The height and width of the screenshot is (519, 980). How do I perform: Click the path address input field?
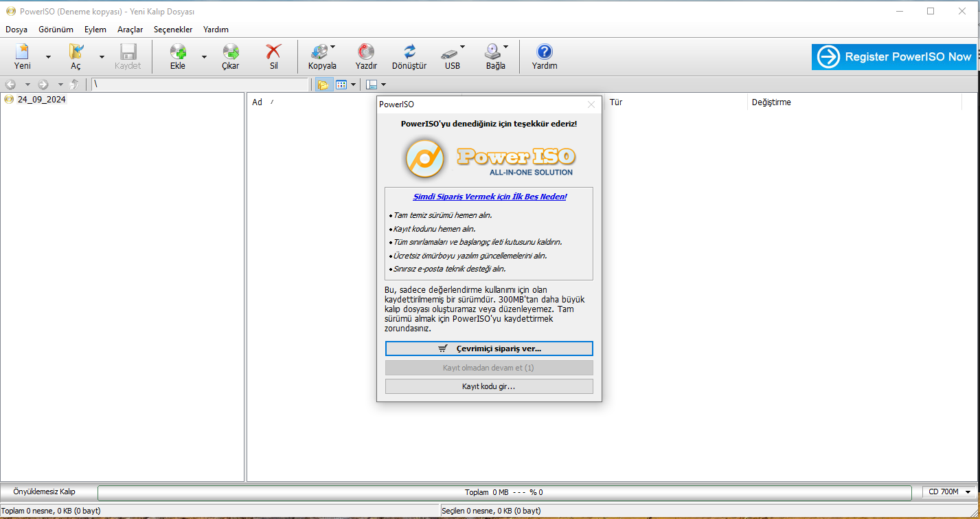pos(200,85)
